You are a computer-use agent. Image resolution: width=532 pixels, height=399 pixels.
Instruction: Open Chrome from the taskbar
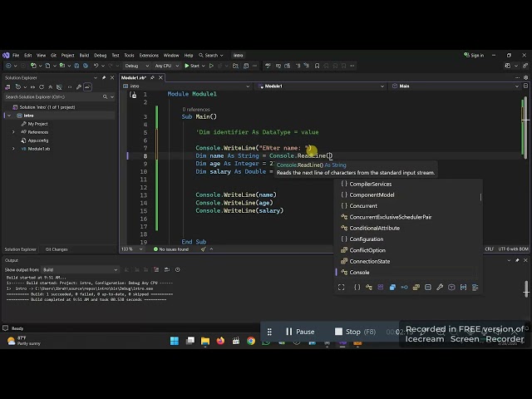[x=251, y=341]
